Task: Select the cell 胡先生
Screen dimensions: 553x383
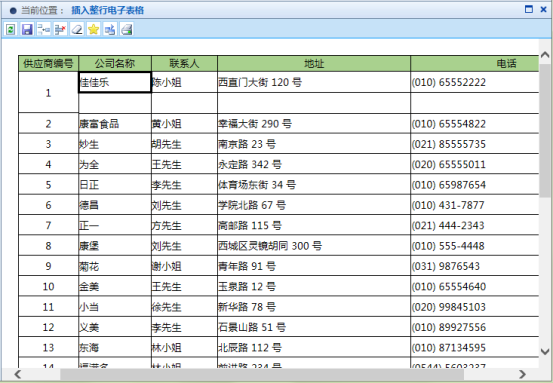Action: (184, 144)
